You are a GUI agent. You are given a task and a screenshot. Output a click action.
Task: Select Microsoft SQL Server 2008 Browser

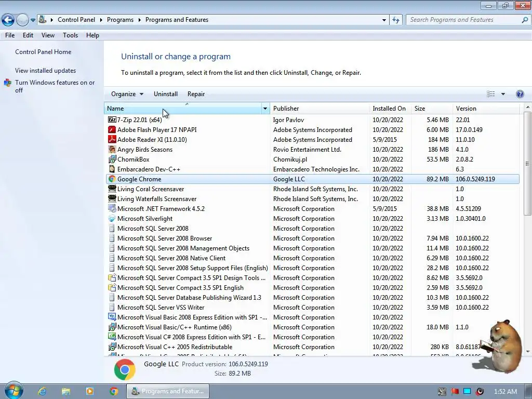coord(312,238)
